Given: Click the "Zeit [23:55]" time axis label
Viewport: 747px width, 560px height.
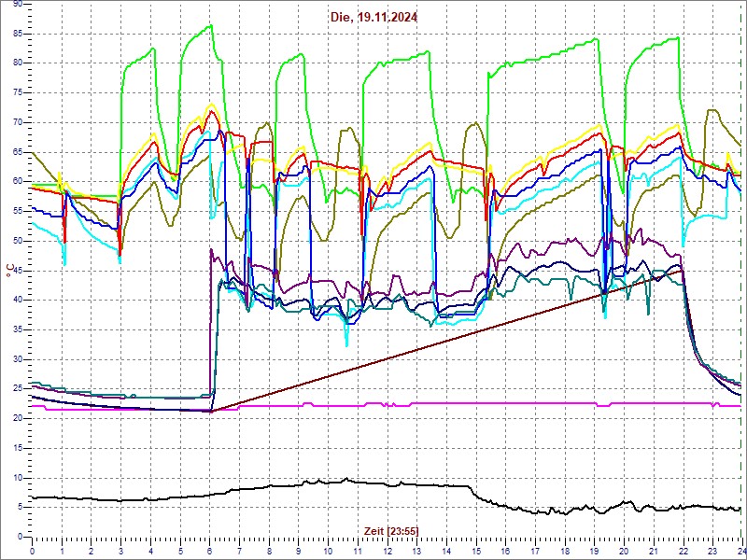Looking at the screenshot, I should tap(391, 530).
